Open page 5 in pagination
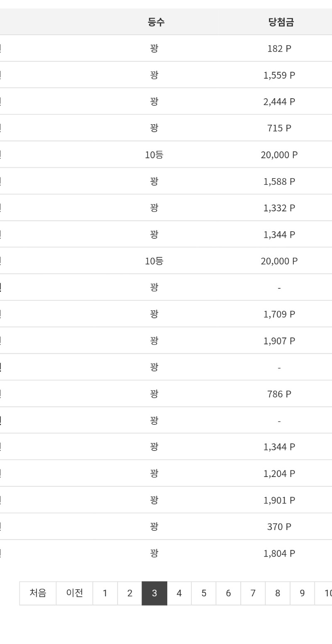The image size is (332, 644). pos(203,593)
